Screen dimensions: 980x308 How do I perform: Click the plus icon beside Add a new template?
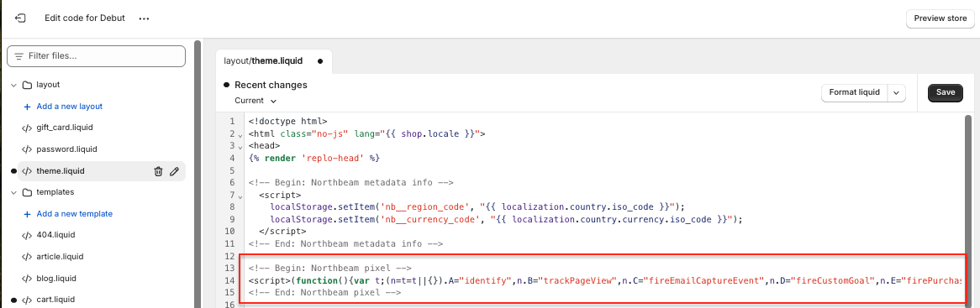(x=27, y=214)
